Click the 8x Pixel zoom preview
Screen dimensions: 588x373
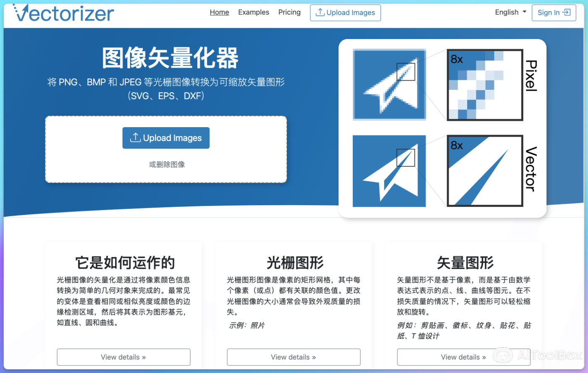pos(485,85)
